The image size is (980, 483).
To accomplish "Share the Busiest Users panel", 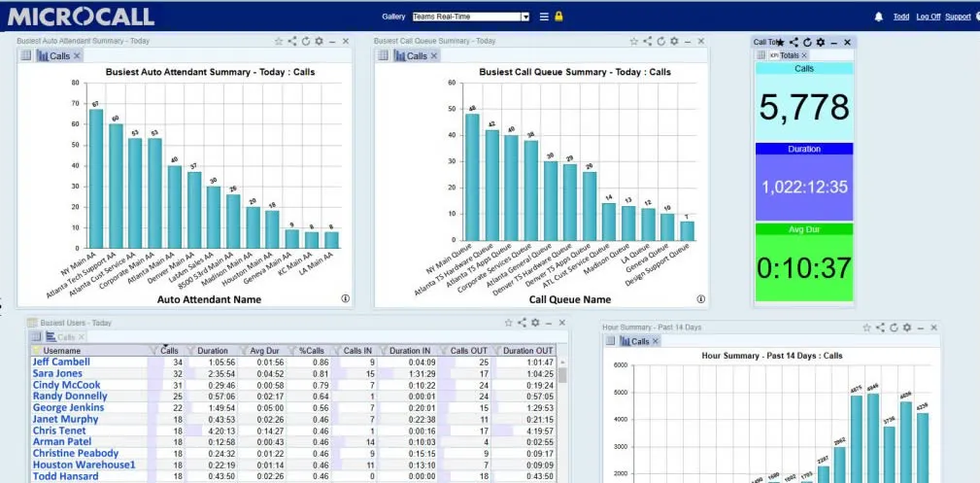I will pyautogui.click(x=523, y=323).
